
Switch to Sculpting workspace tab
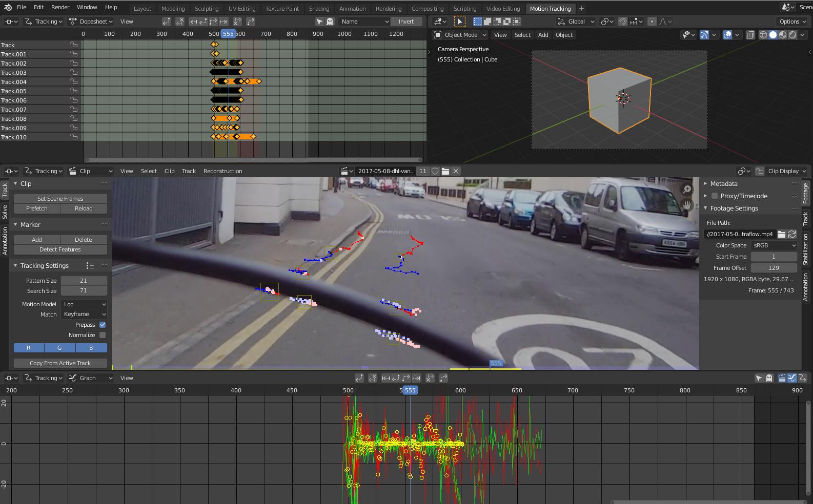(x=207, y=9)
